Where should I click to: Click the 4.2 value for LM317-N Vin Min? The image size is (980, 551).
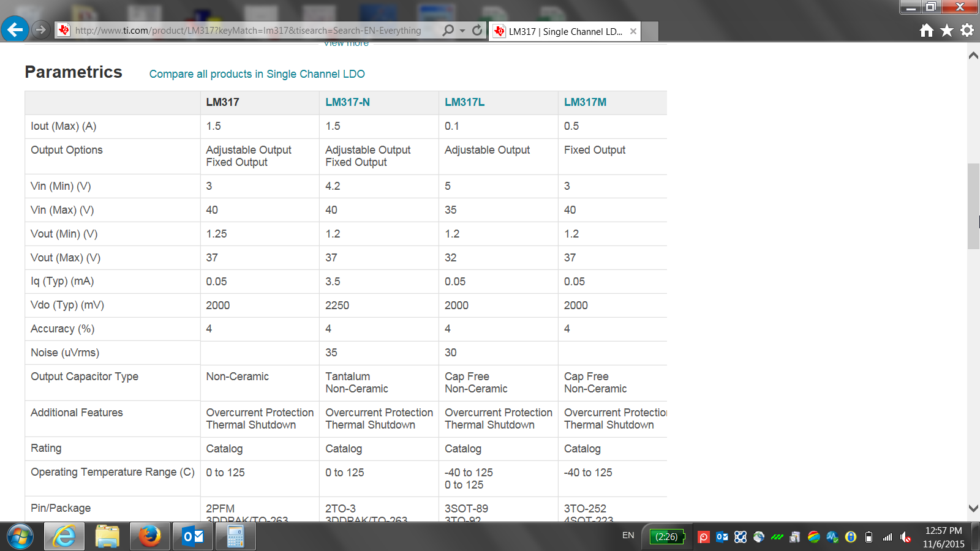[x=333, y=186]
